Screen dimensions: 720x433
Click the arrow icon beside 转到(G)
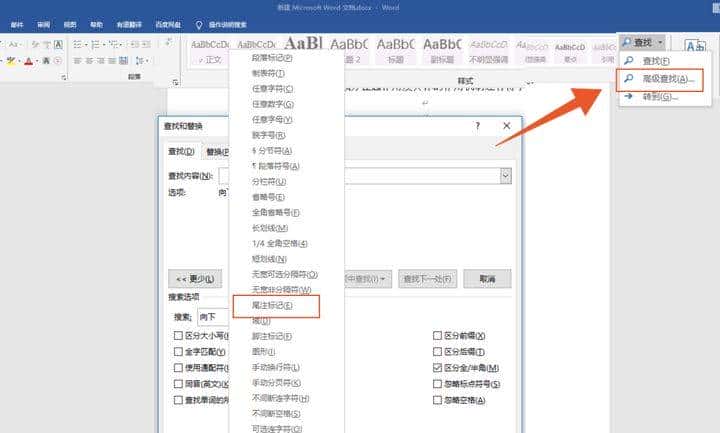[629, 96]
